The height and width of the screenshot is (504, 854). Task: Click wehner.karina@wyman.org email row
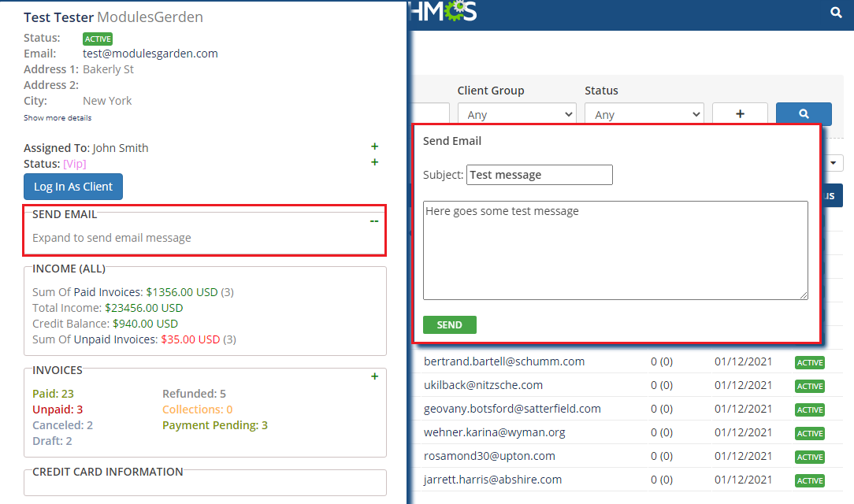[494, 432]
